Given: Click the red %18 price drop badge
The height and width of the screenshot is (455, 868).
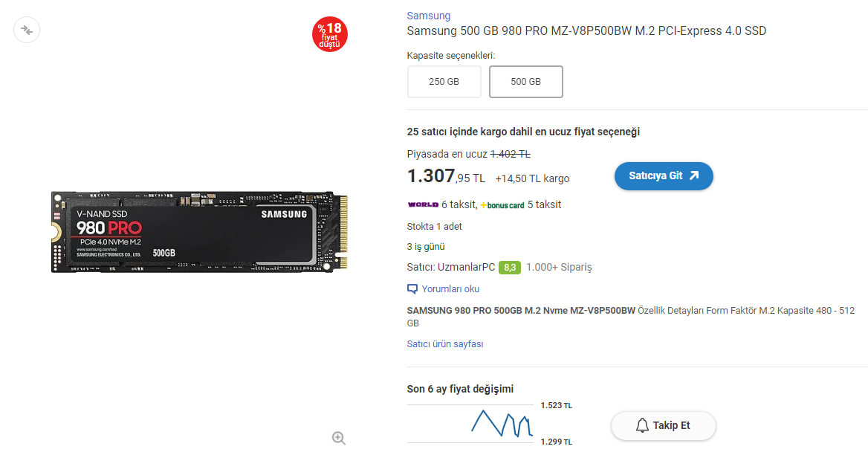Looking at the screenshot, I should (x=330, y=34).
